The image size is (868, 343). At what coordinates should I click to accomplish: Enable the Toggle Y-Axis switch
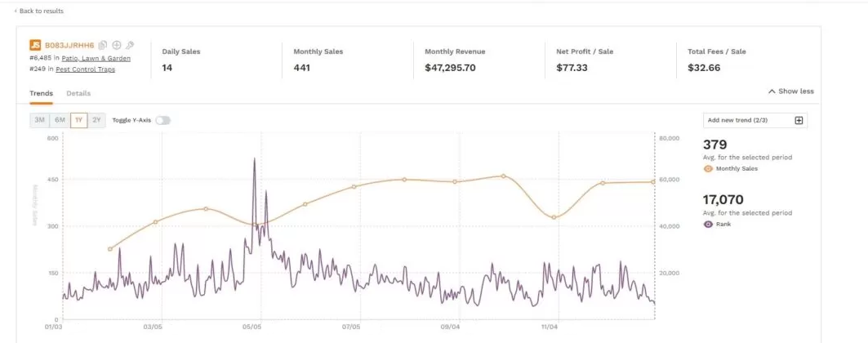click(162, 120)
